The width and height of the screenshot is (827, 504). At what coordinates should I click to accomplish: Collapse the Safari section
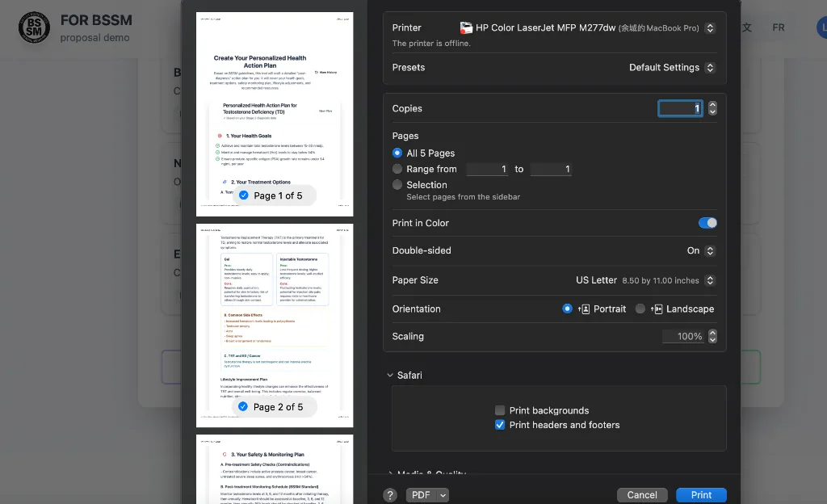click(390, 376)
